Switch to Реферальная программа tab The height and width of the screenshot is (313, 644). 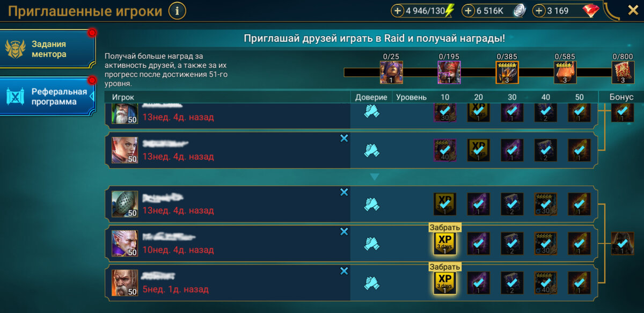(x=48, y=96)
